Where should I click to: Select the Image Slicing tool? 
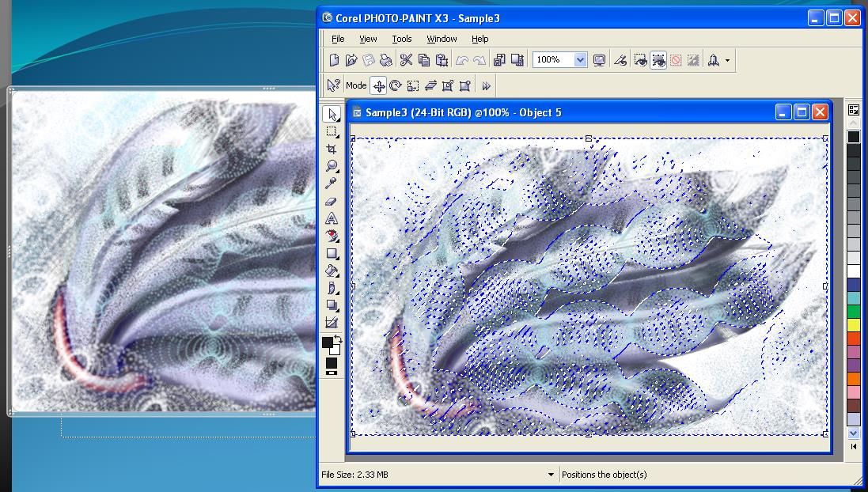click(332, 323)
